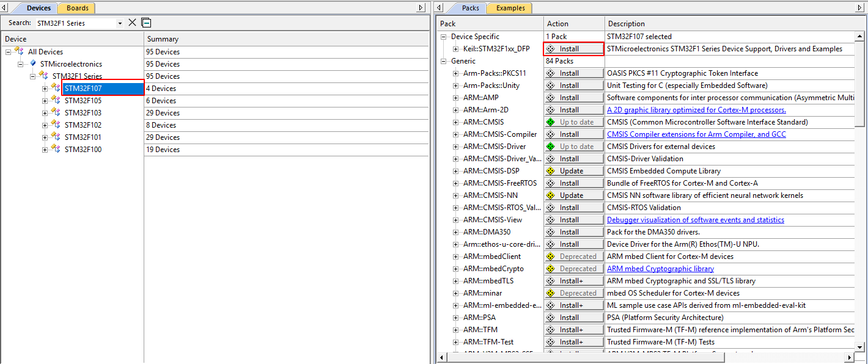
Task: Expand the STM32F102 device group
Action: click(45, 125)
